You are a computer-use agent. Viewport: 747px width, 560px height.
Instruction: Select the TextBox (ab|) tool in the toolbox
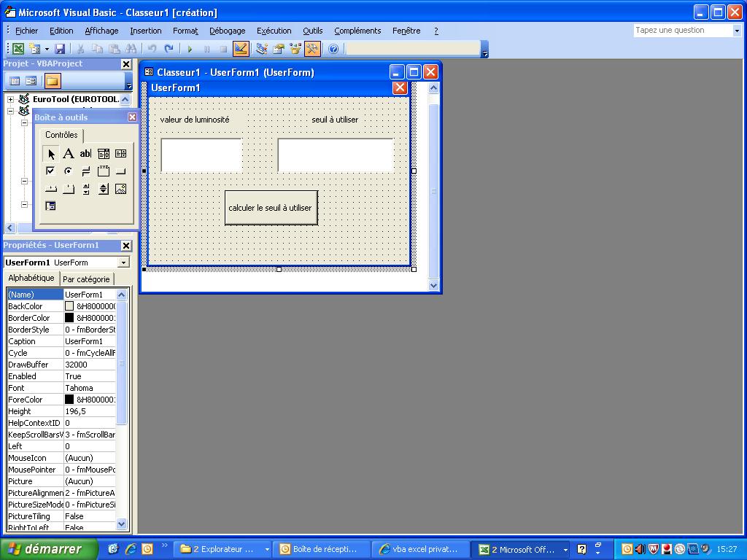pos(86,153)
